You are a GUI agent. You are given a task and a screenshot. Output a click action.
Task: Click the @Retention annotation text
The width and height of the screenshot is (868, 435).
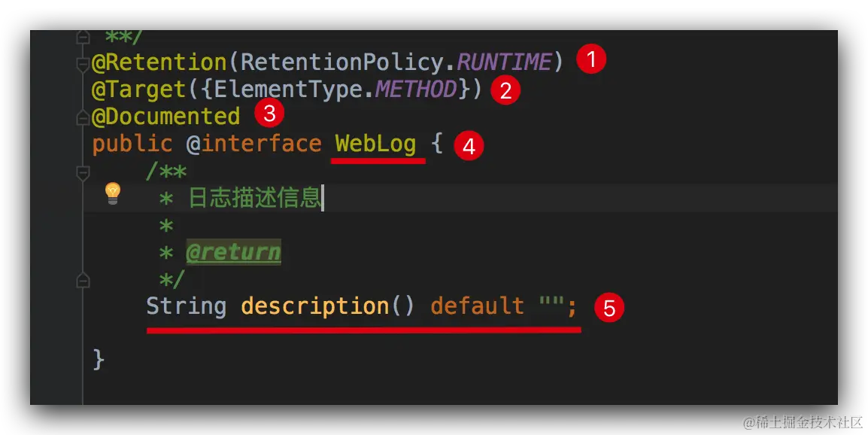click(159, 62)
